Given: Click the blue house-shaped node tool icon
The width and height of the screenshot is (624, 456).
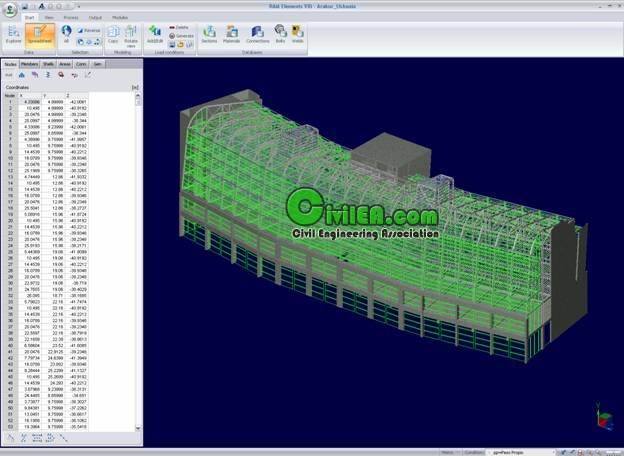Looking at the screenshot, I should pyautogui.click(x=21, y=75).
